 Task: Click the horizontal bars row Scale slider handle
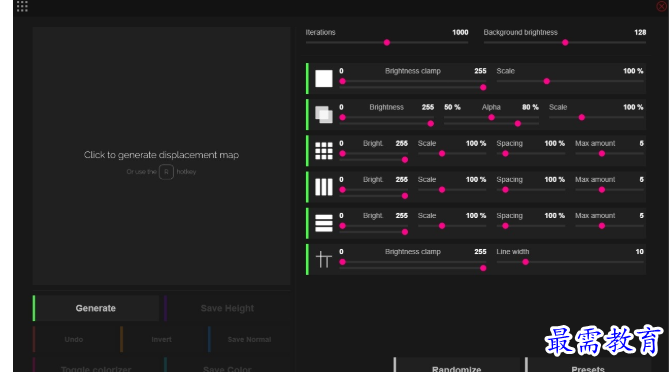point(442,226)
